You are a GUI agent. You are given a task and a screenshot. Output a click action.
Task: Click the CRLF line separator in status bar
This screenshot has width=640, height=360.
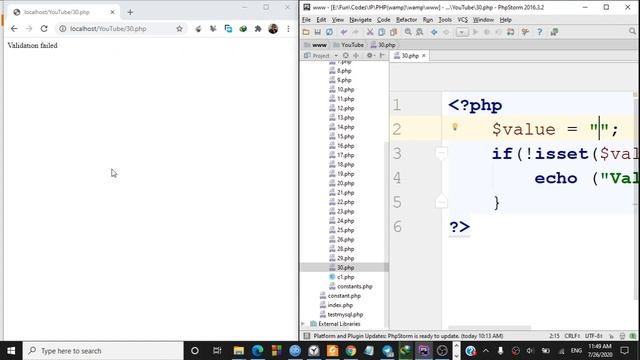(572, 336)
